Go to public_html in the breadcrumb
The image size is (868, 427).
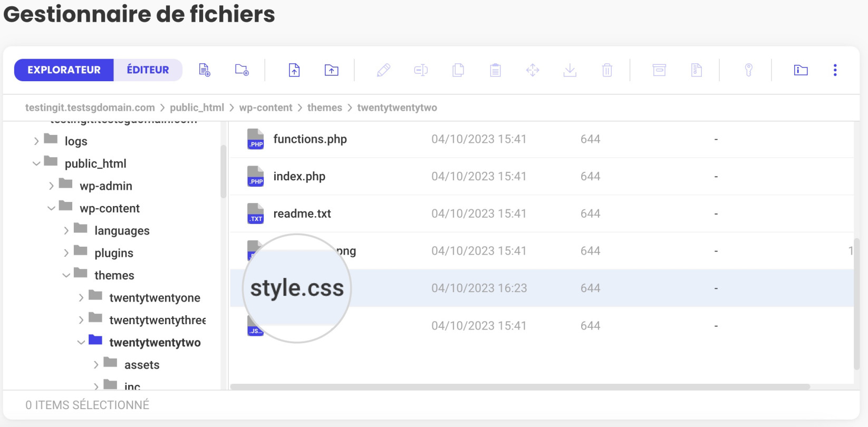[197, 108]
